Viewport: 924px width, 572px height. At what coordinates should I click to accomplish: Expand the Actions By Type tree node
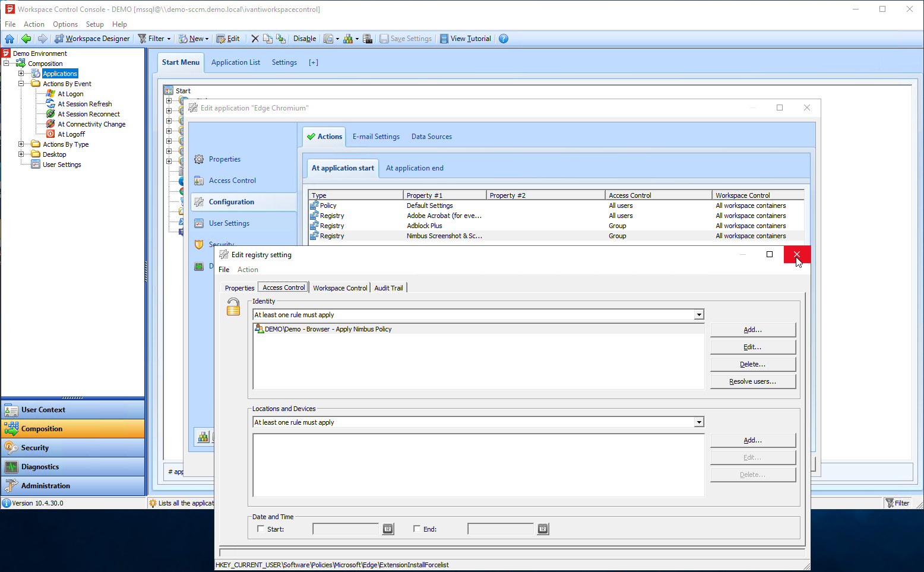pyautogui.click(x=21, y=144)
